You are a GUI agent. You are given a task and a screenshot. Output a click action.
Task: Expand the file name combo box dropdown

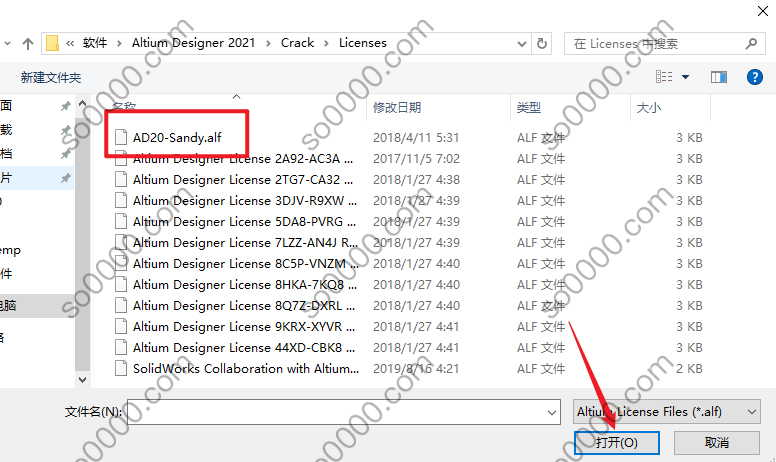point(552,412)
